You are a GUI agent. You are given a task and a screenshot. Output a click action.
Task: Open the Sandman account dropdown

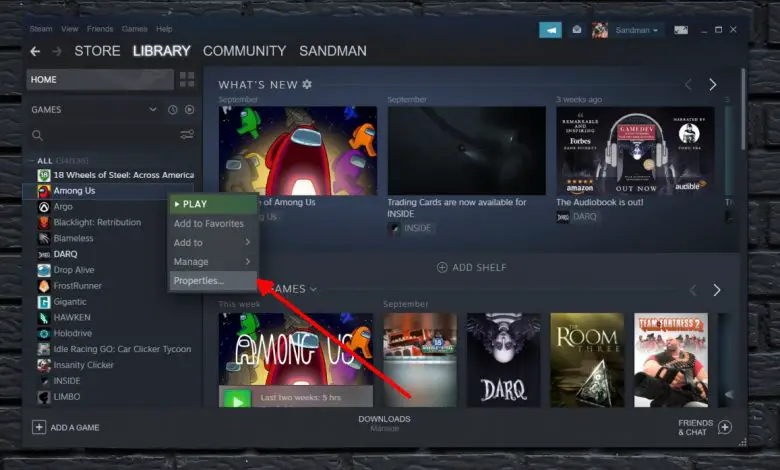(636, 30)
